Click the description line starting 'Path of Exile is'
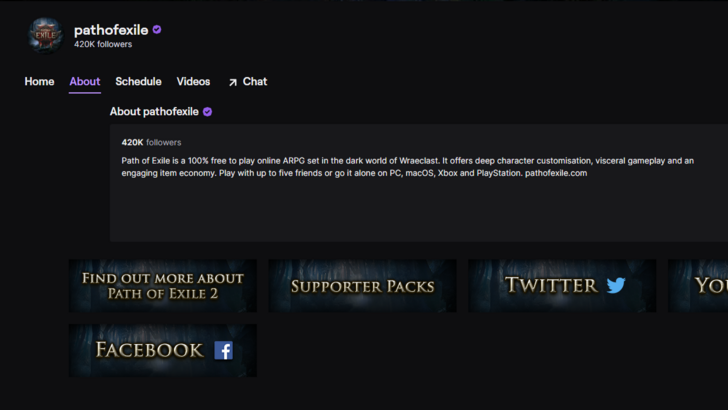 click(x=408, y=161)
